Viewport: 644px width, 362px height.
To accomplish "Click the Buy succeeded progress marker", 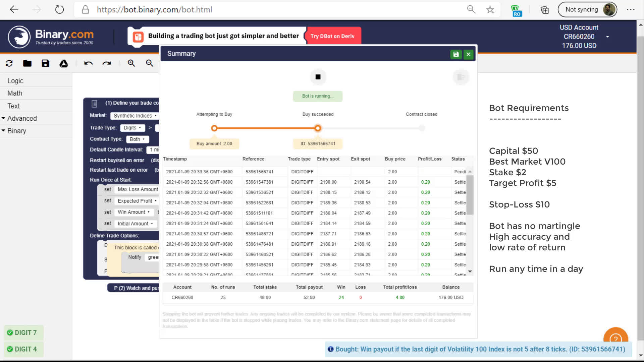I will [318, 128].
